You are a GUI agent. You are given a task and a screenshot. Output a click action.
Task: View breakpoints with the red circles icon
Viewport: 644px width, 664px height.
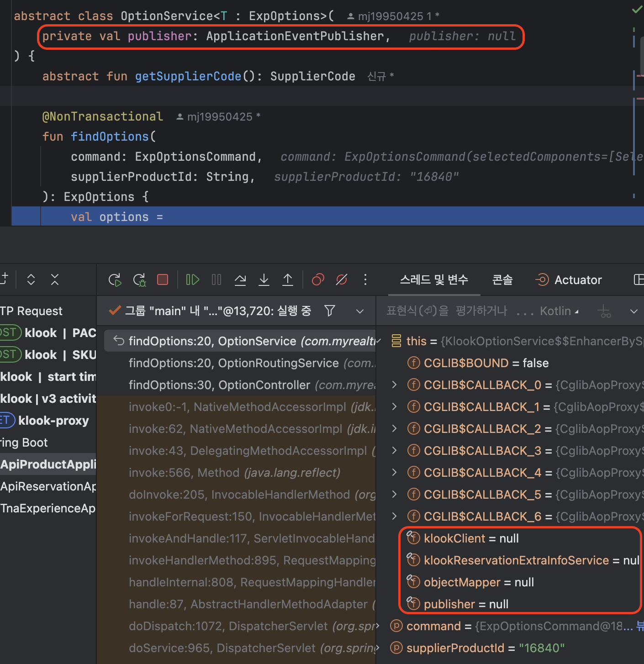[x=318, y=279]
